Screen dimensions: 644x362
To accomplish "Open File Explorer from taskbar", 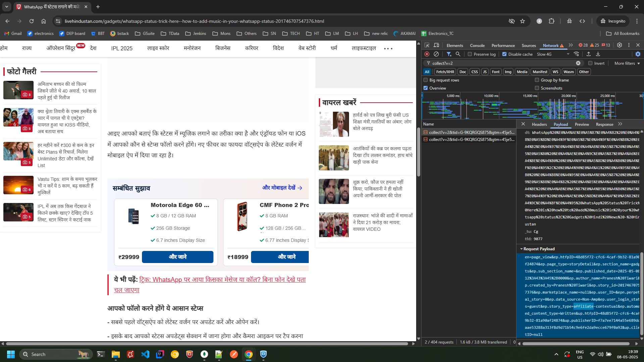I will coord(116,354).
